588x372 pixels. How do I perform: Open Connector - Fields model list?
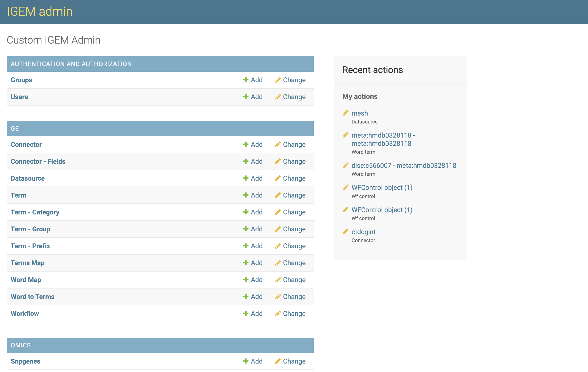[x=38, y=161]
